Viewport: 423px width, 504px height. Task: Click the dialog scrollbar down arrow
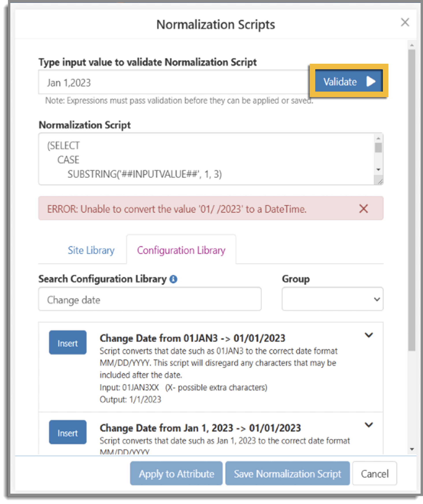point(412,449)
